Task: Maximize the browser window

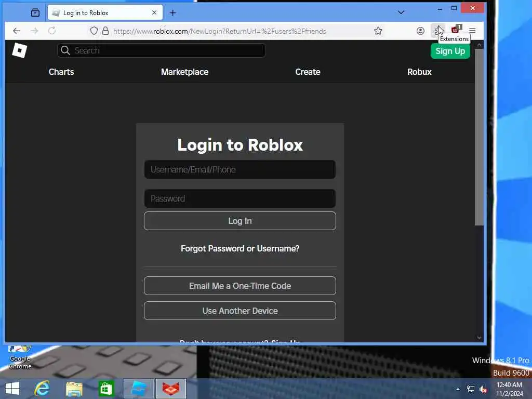Action: tap(454, 8)
